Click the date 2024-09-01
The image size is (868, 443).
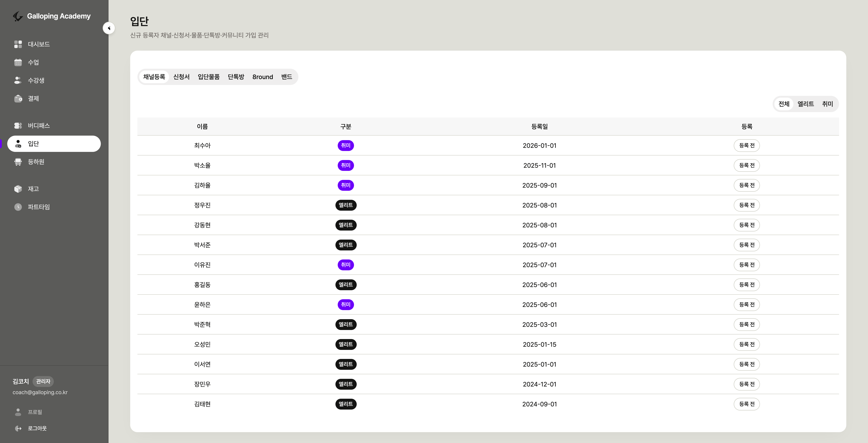pos(539,404)
